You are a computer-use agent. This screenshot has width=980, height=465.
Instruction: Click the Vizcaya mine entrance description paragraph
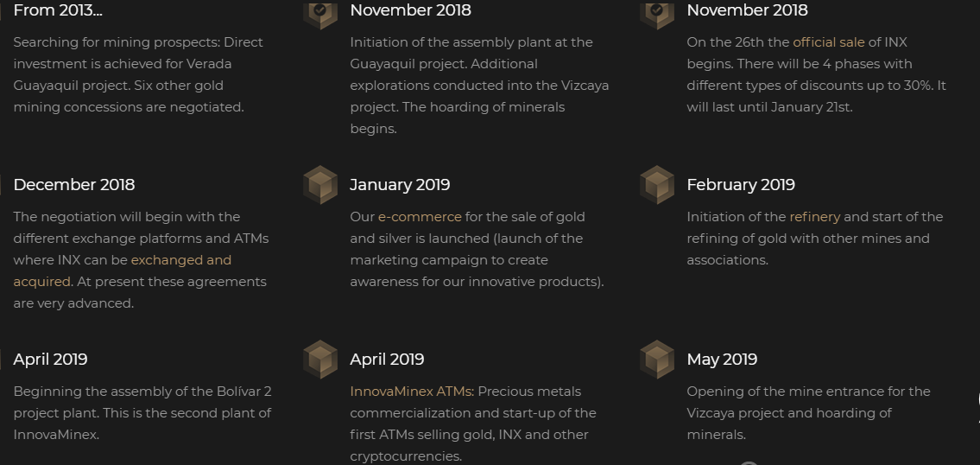click(x=808, y=413)
